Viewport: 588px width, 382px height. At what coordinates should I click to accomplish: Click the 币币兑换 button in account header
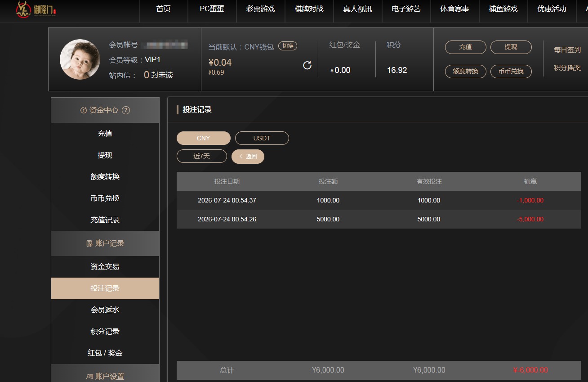click(511, 72)
